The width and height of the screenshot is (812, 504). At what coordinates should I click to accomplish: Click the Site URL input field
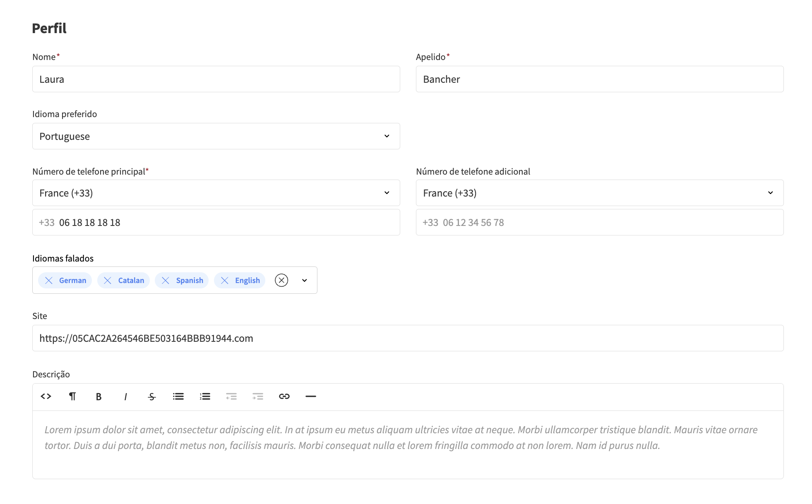click(x=408, y=338)
